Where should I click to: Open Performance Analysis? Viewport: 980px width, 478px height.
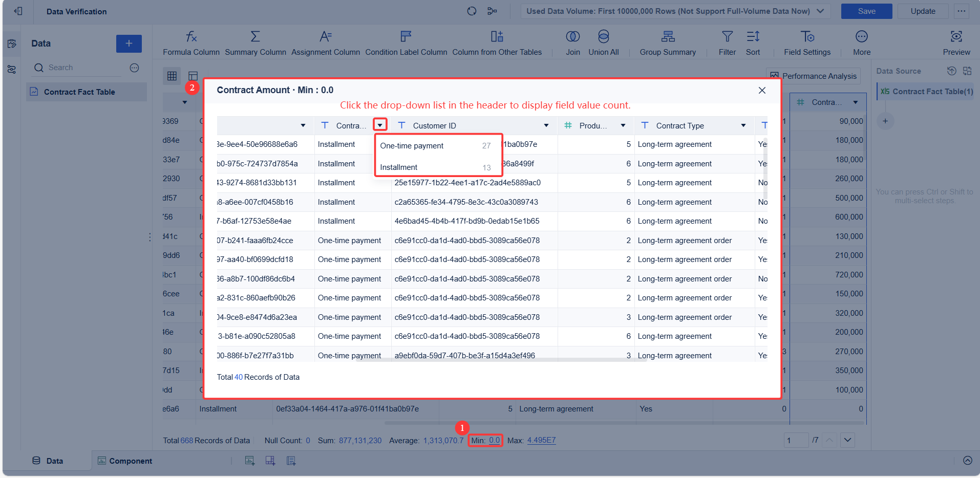(813, 76)
